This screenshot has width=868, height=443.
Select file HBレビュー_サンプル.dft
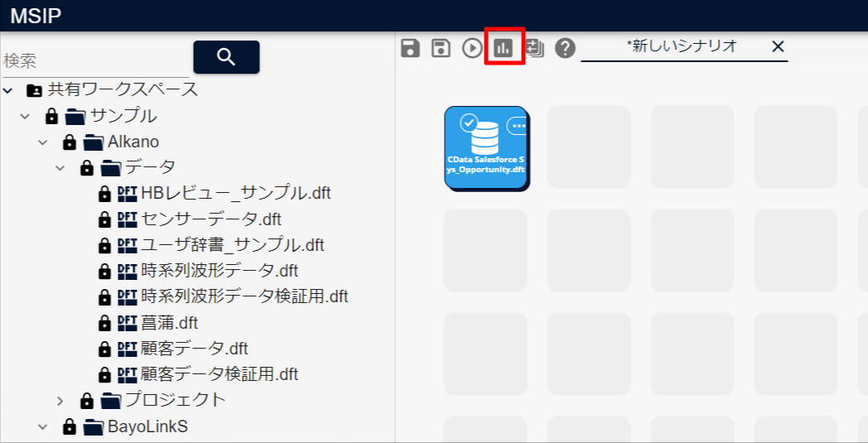point(236,193)
